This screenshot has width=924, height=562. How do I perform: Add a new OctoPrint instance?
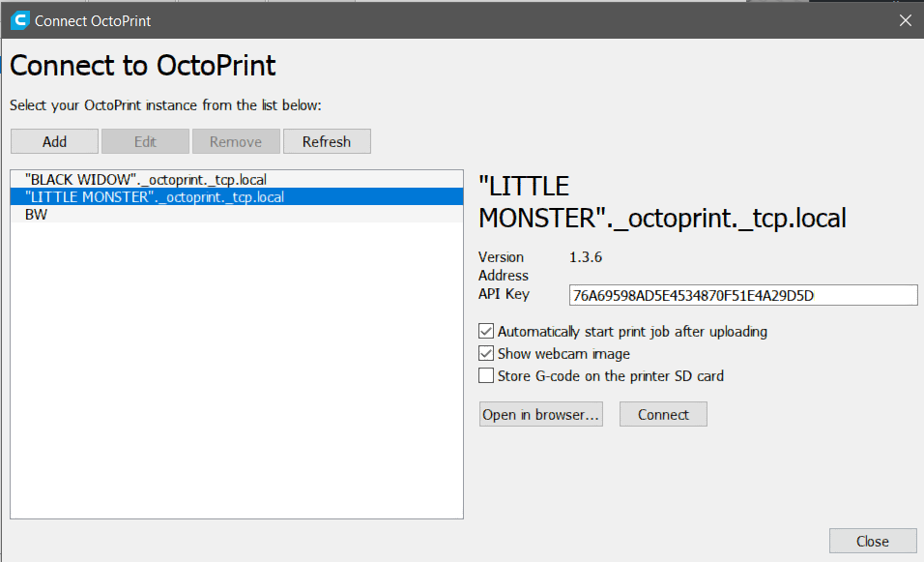click(54, 141)
